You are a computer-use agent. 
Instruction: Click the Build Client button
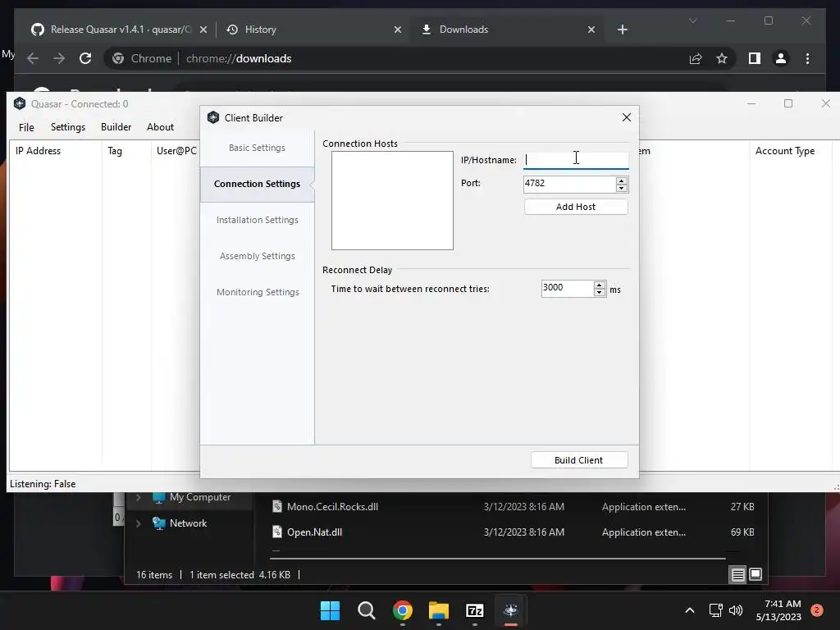[x=579, y=460]
